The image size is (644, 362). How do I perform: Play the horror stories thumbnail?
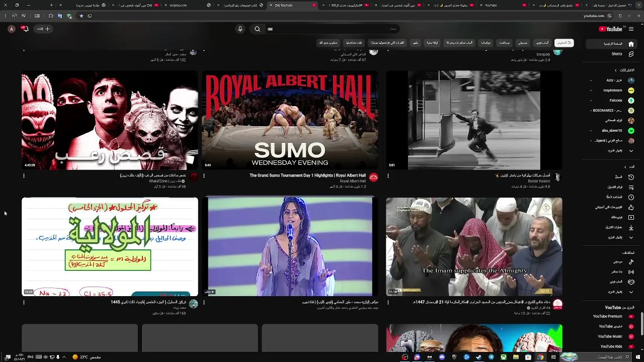pos(110,120)
